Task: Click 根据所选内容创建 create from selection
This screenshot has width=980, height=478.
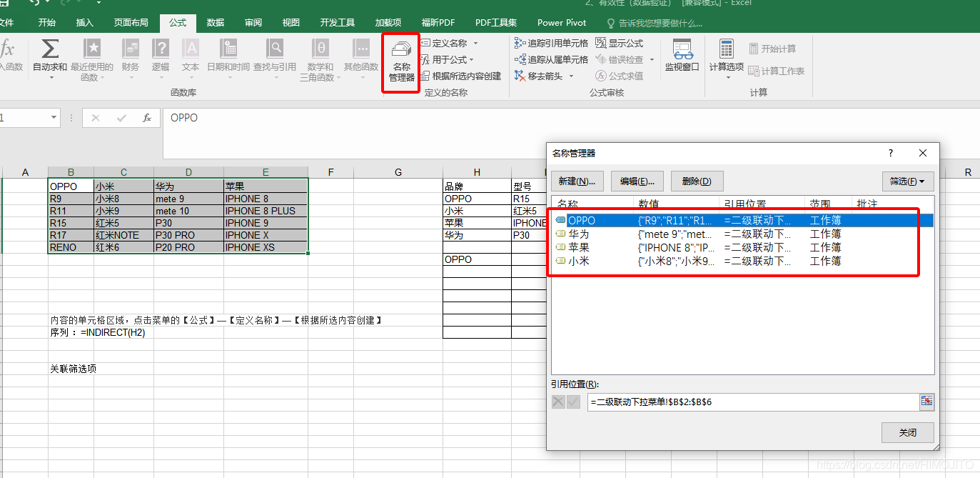Action: coord(461,76)
